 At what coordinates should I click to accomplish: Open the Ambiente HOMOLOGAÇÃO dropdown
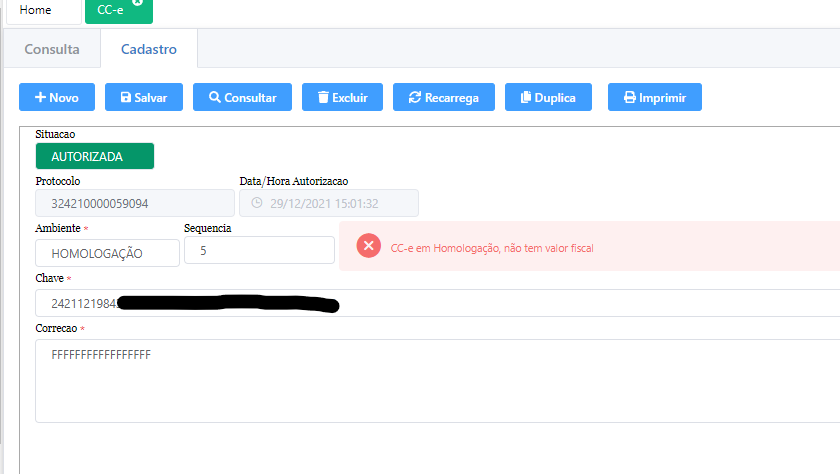point(107,253)
